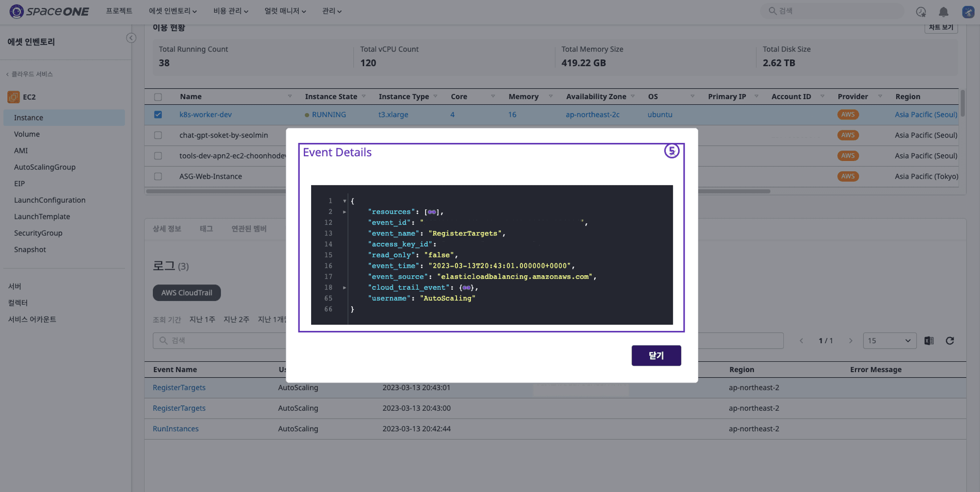This screenshot has height=492, width=980.
Task: Collapse the sidebar with arrow icon
Action: coord(131,38)
